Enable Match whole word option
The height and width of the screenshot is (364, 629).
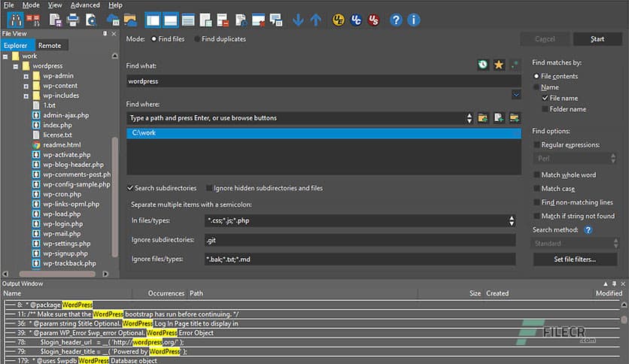536,175
